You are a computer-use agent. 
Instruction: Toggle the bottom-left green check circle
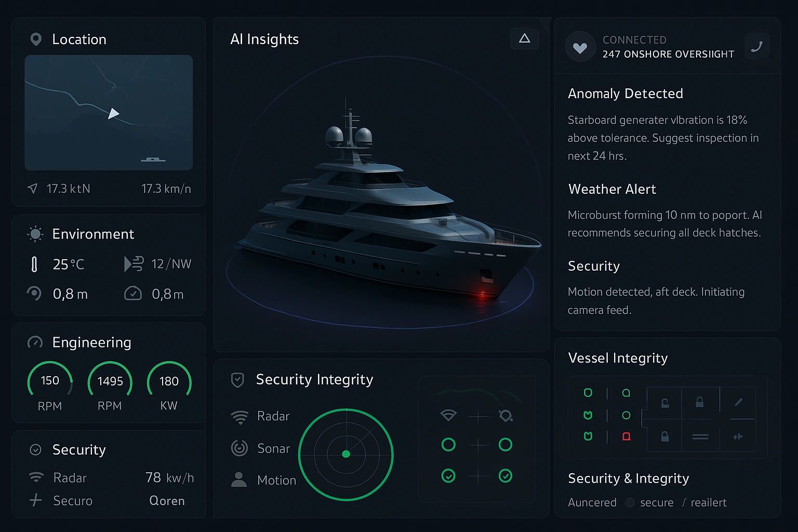coord(448,475)
